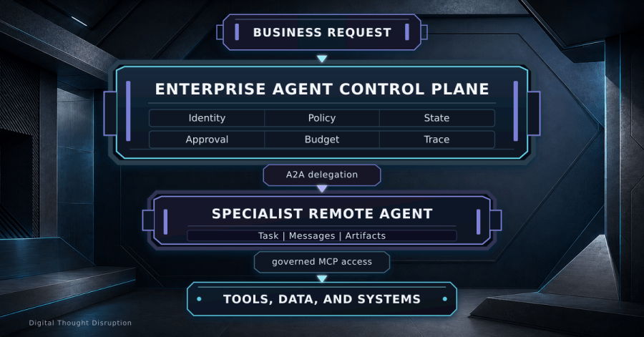Click the dot right of And Systems

click(445, 299)
